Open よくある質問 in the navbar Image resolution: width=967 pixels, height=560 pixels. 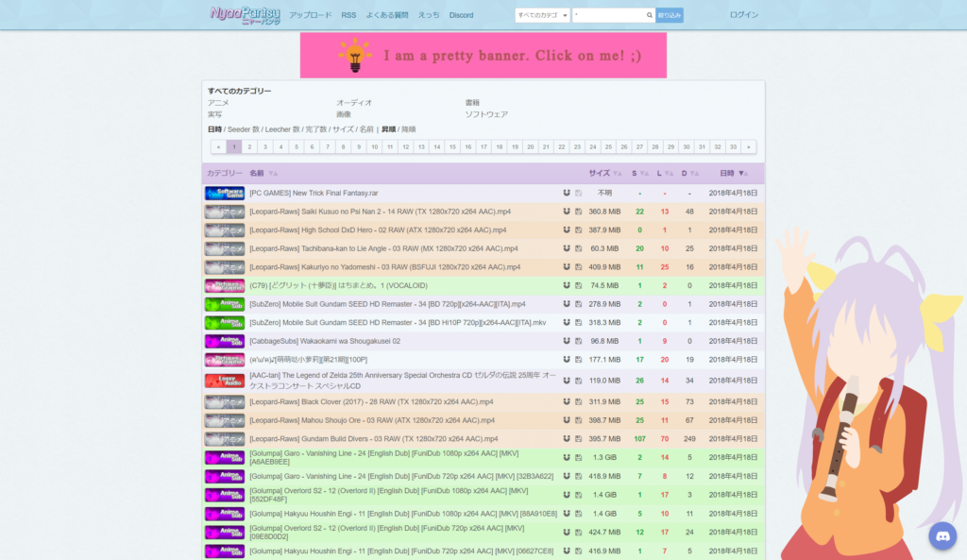387,15
